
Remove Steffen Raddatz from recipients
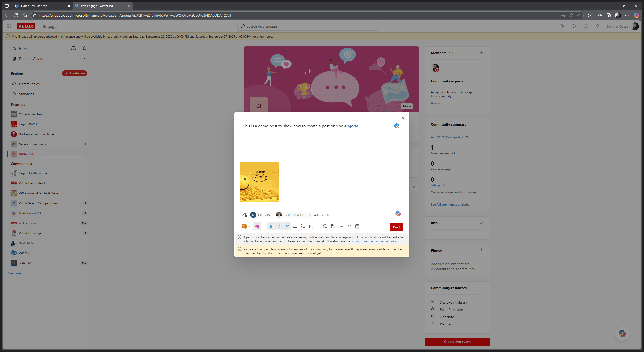point(309,215)
